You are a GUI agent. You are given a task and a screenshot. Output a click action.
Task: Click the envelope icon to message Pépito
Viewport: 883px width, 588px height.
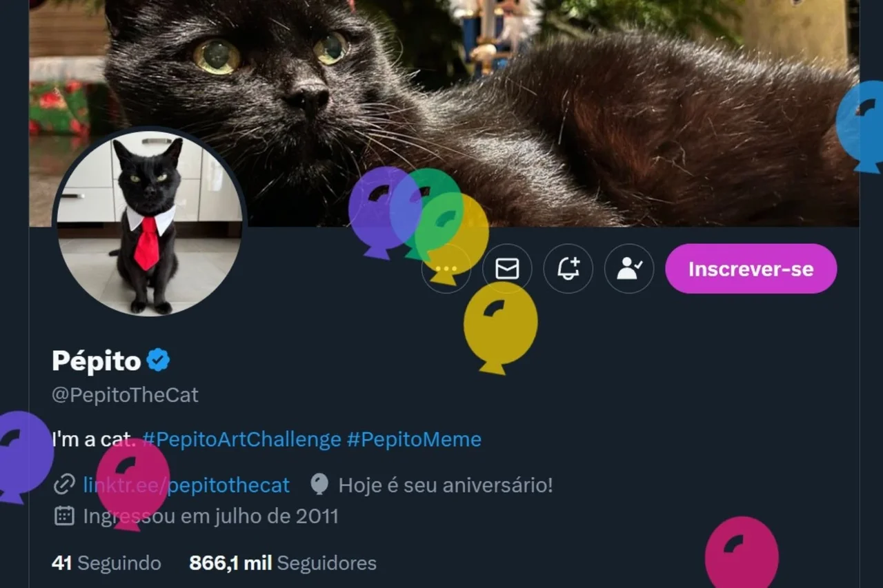pos(507,269)
